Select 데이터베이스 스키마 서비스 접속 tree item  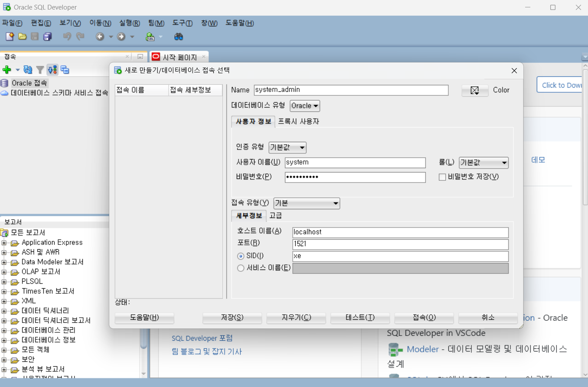[59, 93]
